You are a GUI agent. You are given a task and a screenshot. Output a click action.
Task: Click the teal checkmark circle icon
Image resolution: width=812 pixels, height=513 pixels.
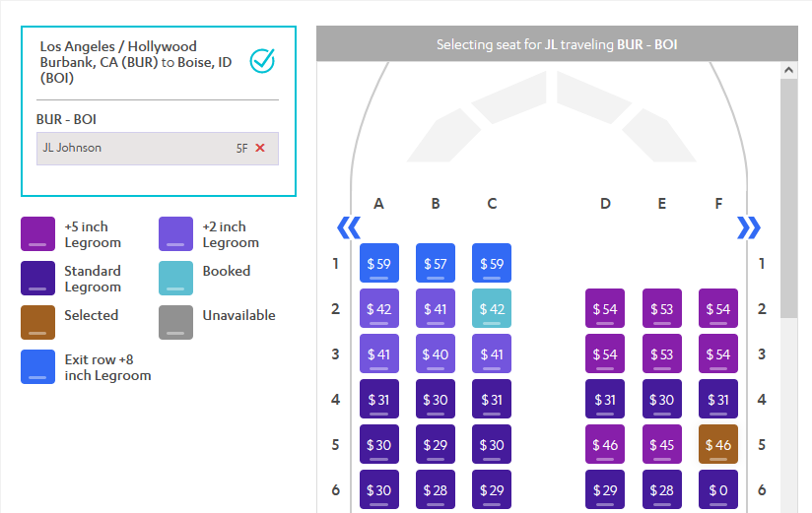point(262,61)
